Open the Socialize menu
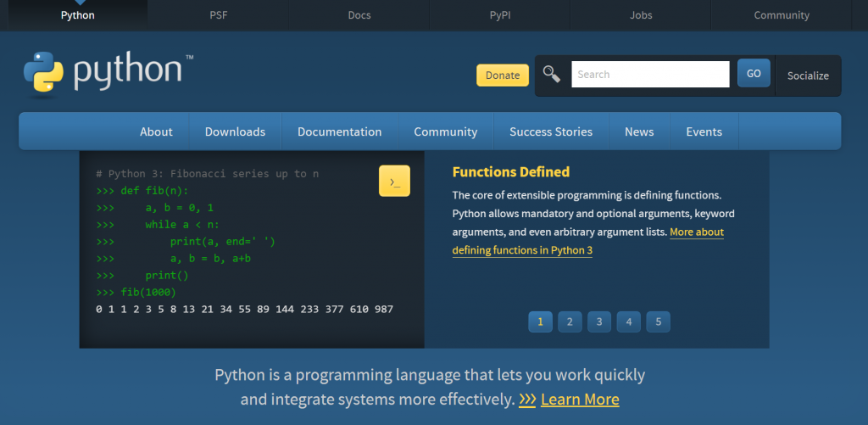868x425 pixels. 808,75
